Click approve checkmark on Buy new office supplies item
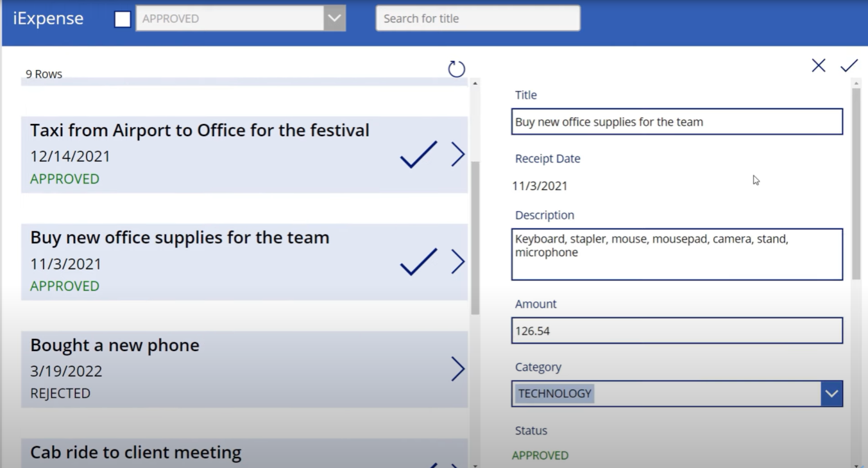 coord(418,262)
